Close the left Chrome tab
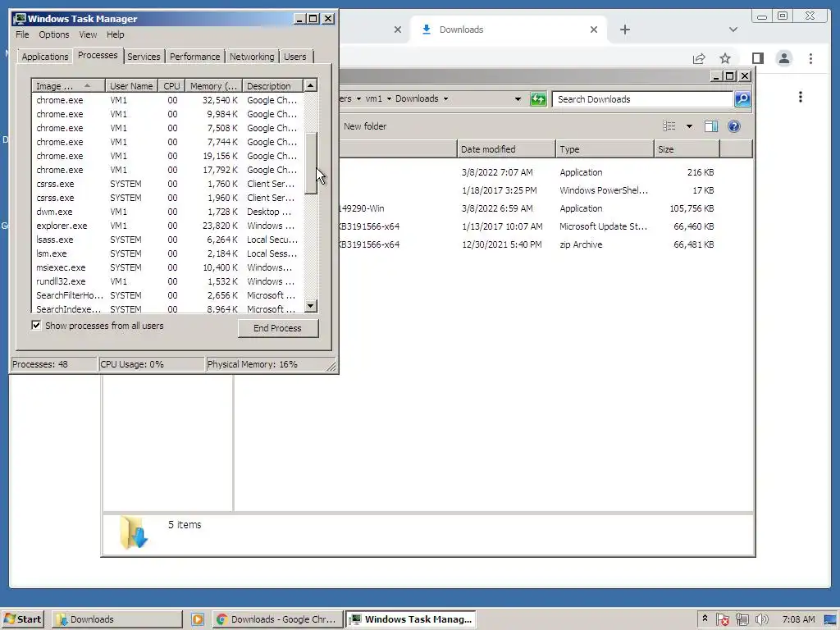Image resolution: width=840 pixels, height=630 pixels. pyautogui.click(x=398, y=30)
